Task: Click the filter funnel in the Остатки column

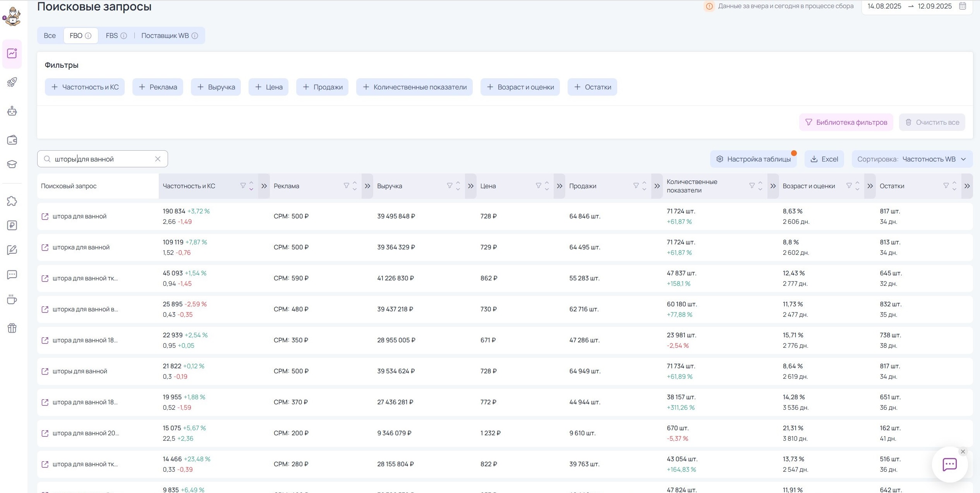Action: pyautogui.click(x=946, y=186)
